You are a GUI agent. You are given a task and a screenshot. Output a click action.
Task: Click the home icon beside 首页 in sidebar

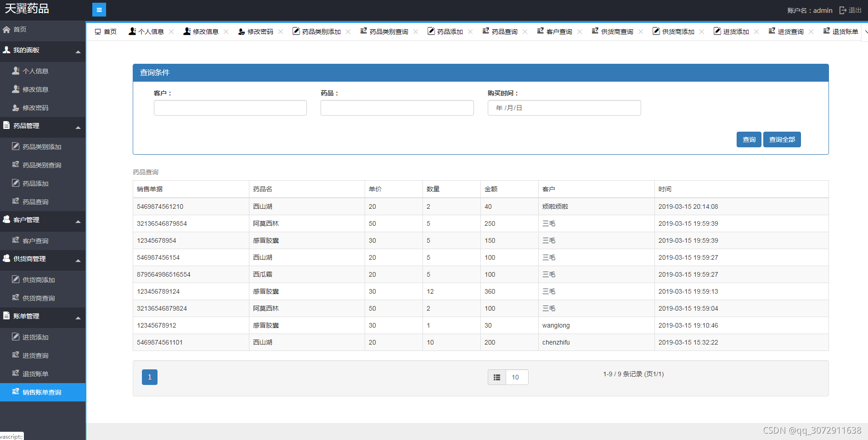tap(6, 29)
